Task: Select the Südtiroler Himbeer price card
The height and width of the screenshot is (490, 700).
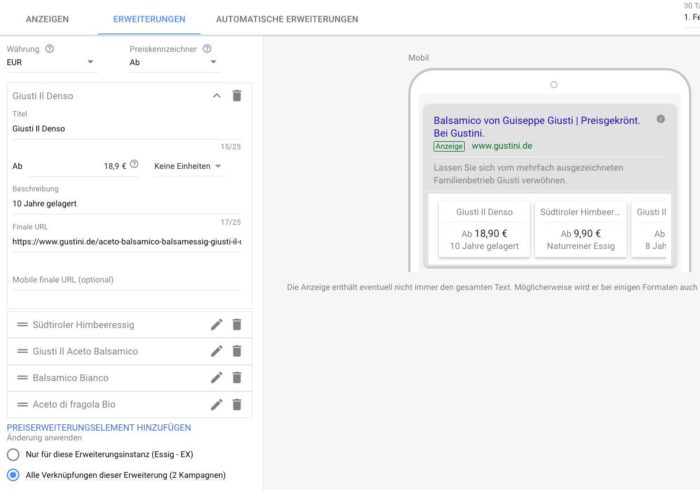Action: tap(580, 229)
